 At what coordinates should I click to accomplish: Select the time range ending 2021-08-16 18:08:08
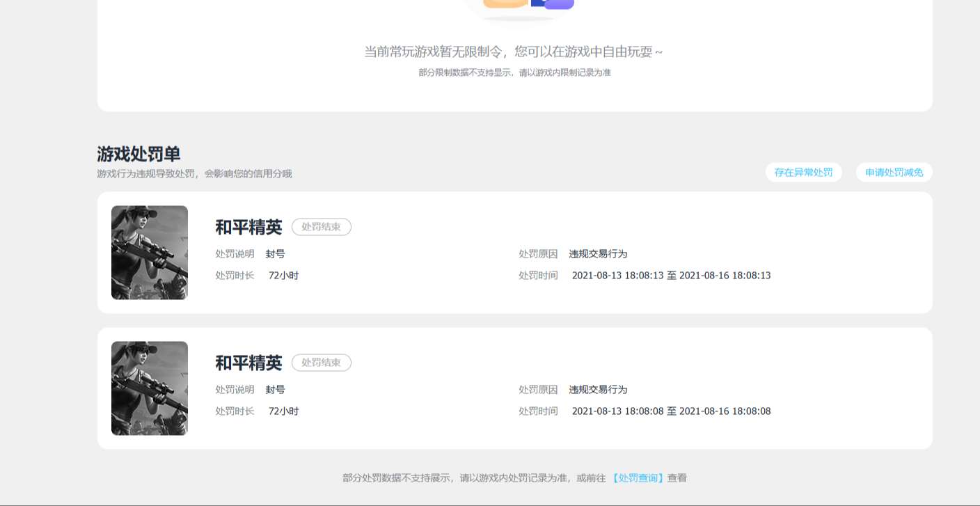671,411
